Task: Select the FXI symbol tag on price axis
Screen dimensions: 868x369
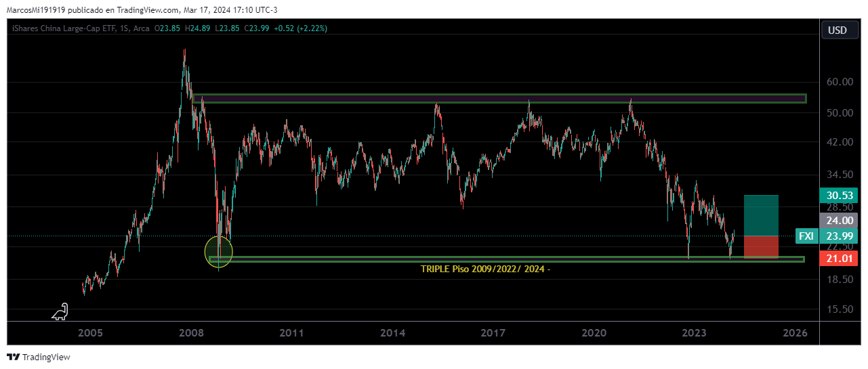Action: (806, 236)
